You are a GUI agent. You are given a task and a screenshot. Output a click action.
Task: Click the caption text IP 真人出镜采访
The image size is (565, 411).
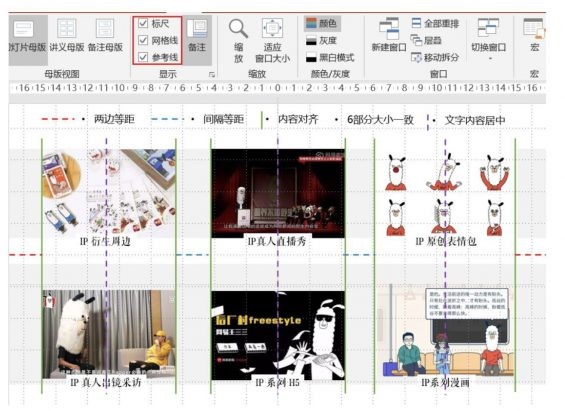tap(106, 383)
